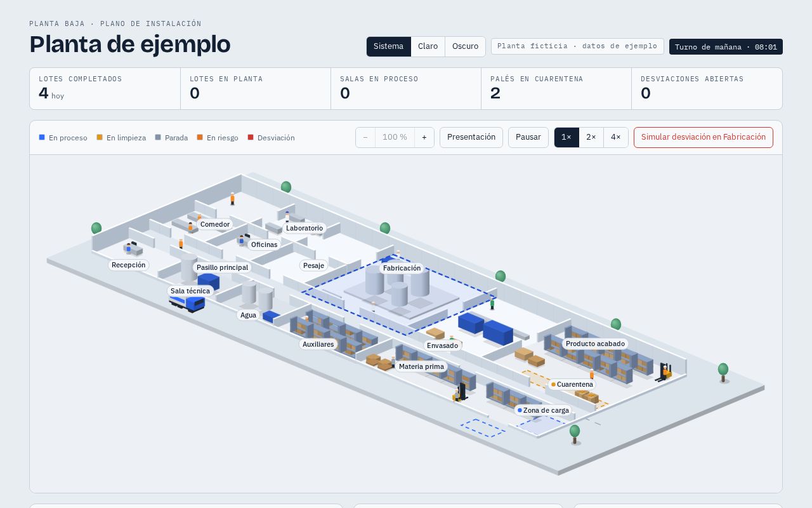The height and width of the screenshot is (508, 812).
Task: Click the Parada legend entry
Action: point(171,138)
